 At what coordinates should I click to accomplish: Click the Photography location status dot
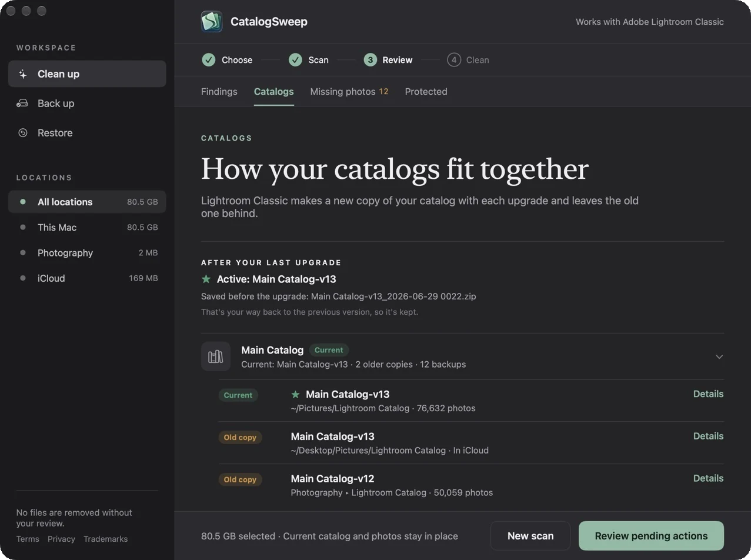(23, 253)
